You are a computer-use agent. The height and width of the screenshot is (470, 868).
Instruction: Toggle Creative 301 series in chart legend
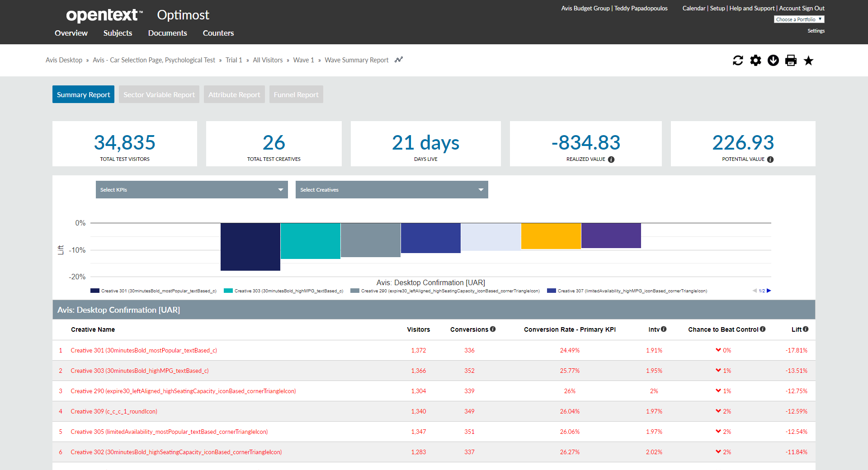154,291
